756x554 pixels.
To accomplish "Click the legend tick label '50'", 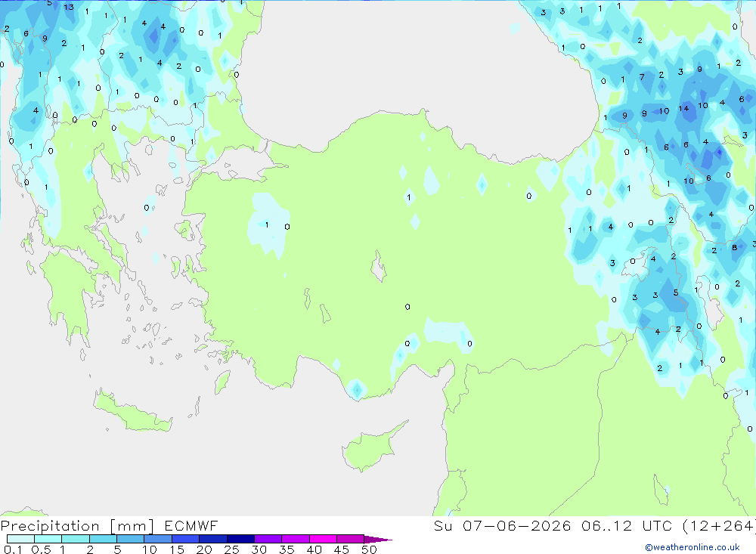I will 369,549.
